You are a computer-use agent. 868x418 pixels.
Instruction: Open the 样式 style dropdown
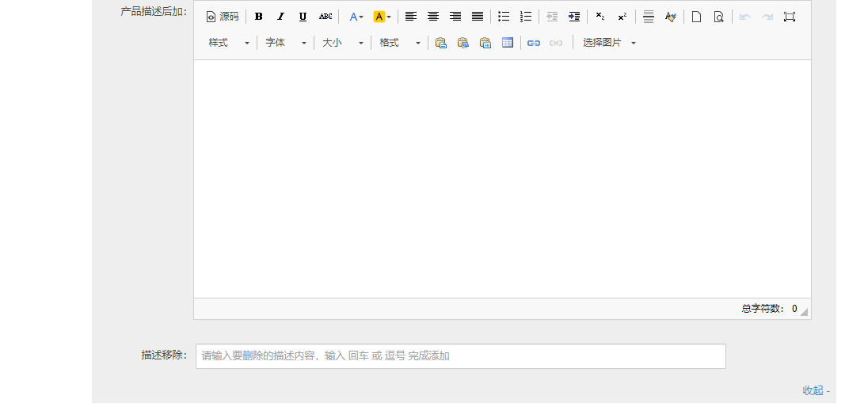pyautogui.click(x=229, y=43)
